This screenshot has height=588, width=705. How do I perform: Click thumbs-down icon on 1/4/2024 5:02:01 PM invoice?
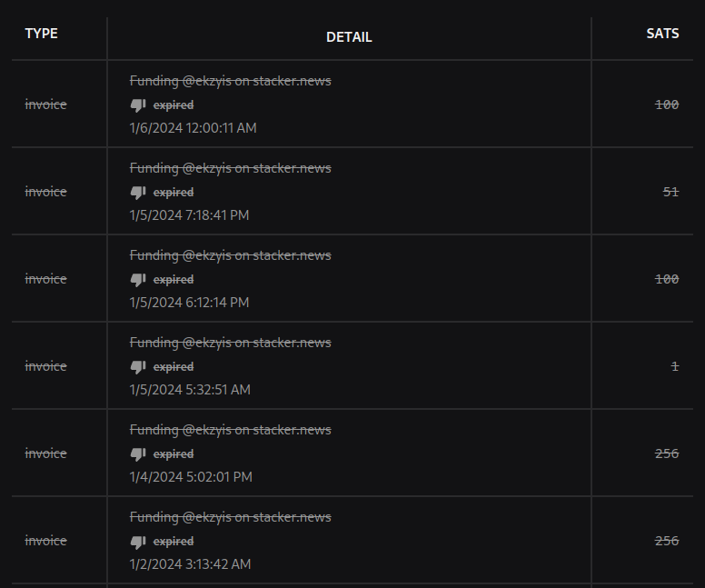(x=138, y=453)
